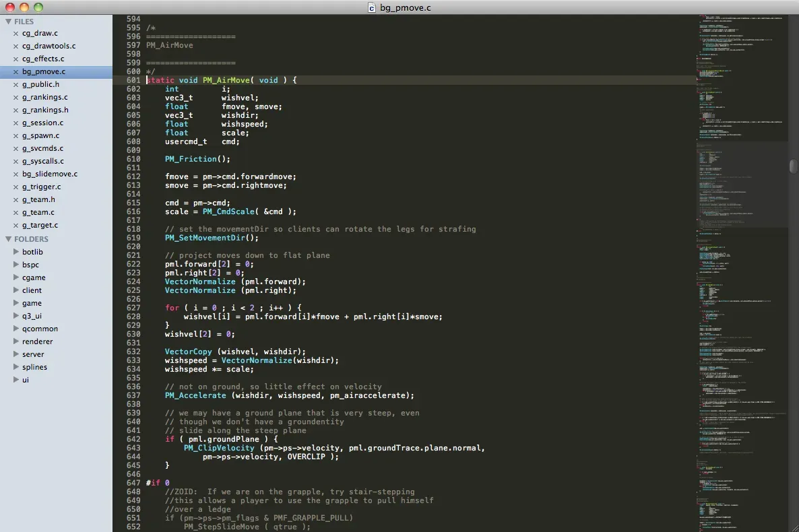Close g_svcmds.c via its x icon

[x=15, y=148]
